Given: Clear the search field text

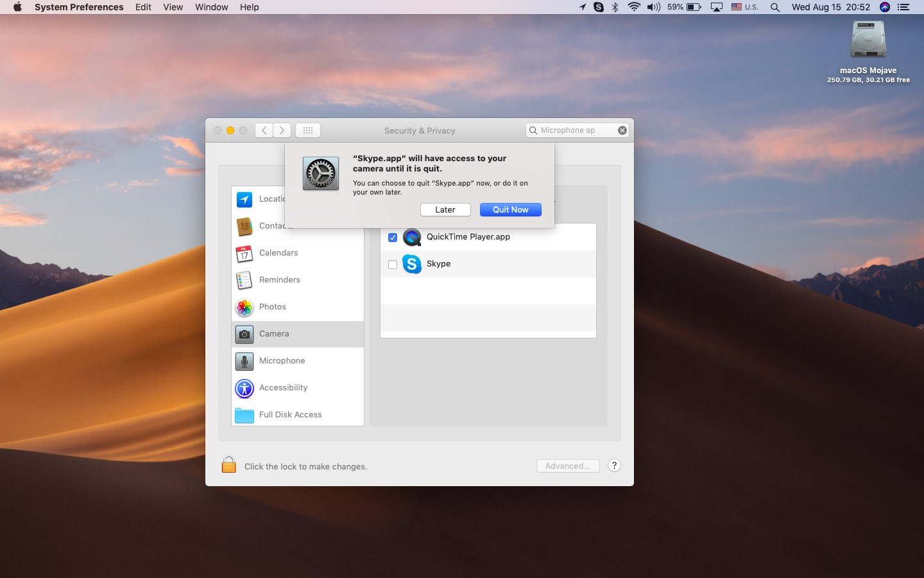Looking at the screenshot, I should click(622, 130).
